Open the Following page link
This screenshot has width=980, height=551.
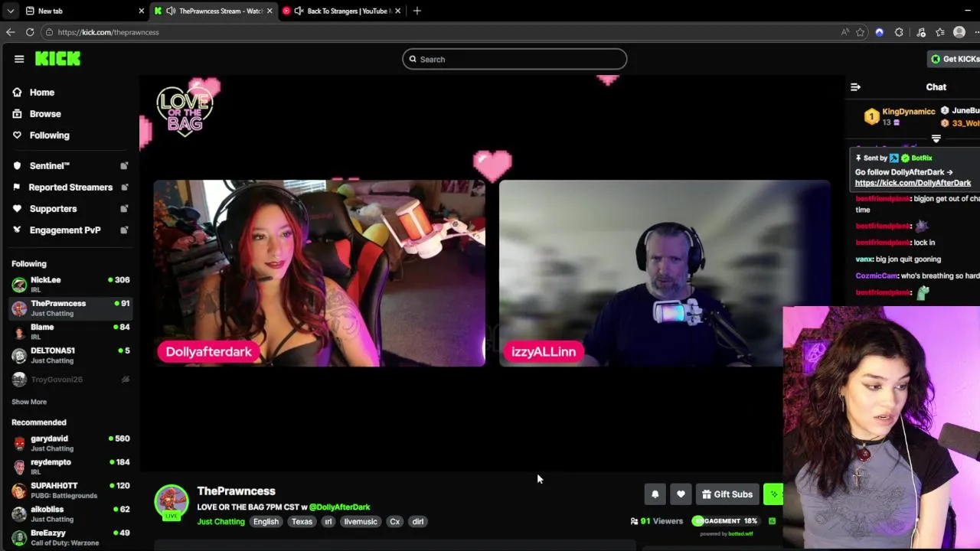[49, 135]
